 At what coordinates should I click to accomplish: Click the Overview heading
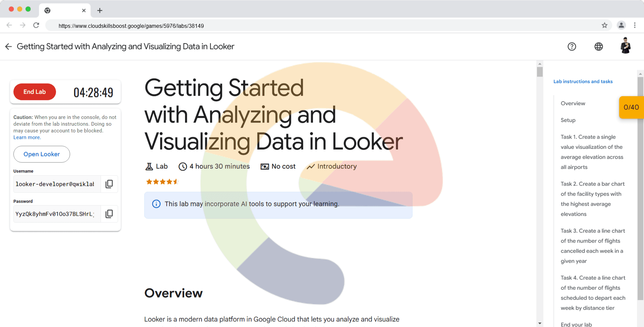[x=173, y=293]
